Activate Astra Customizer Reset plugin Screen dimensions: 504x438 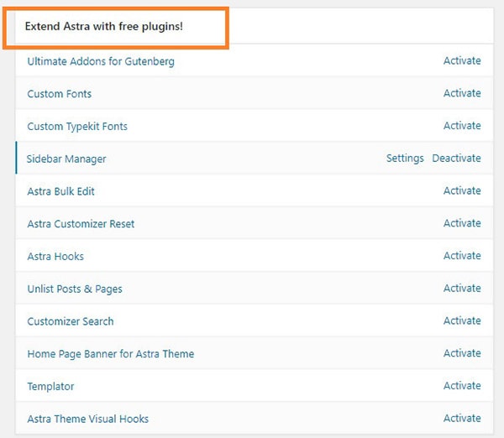tap(462, 223)
